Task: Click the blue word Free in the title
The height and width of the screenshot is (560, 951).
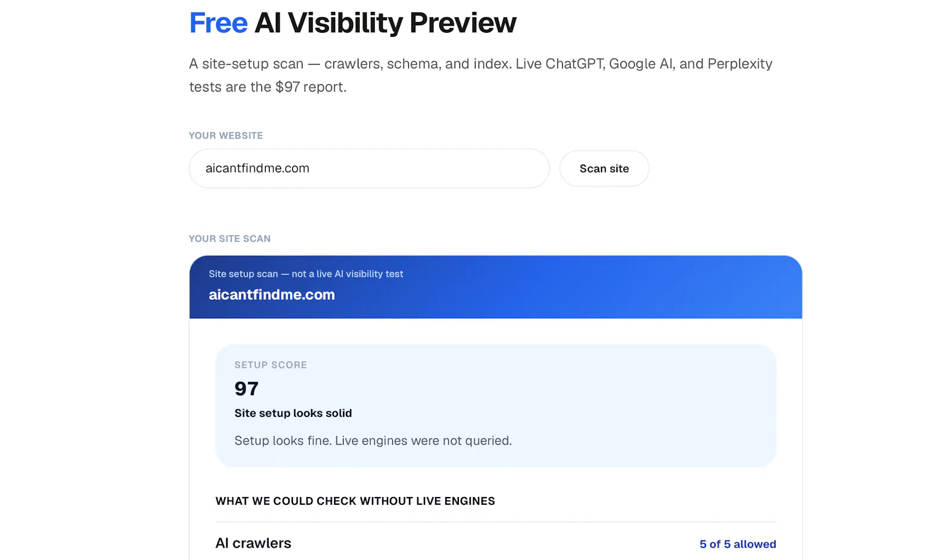Action: [x=218, y=23]
